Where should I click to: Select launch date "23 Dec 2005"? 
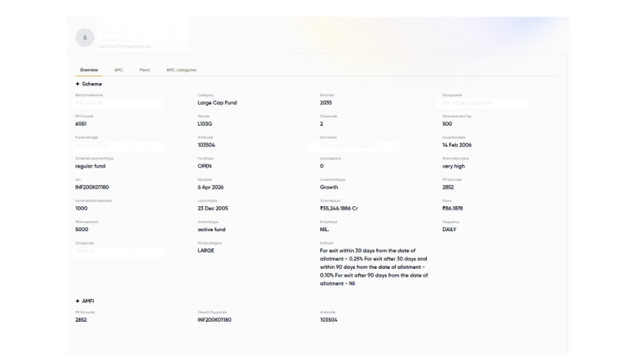click(x=213, y=209)
